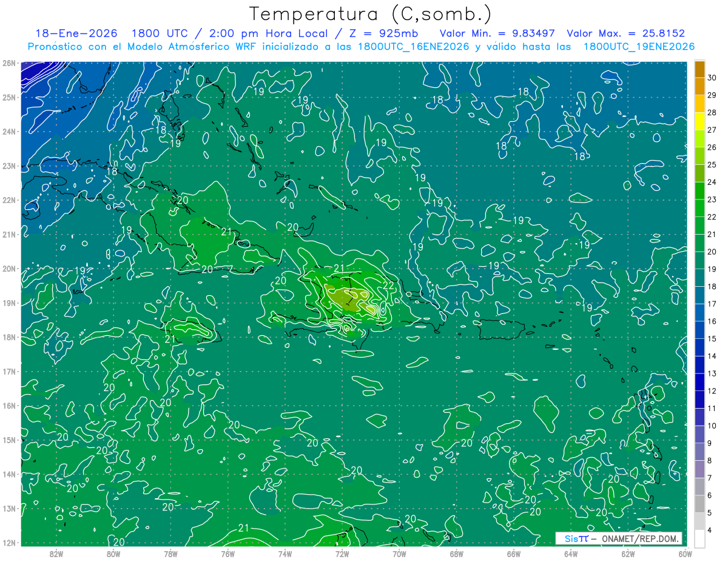
Task: Click latitude axis label "18N"
Action: tap(9, 337)
